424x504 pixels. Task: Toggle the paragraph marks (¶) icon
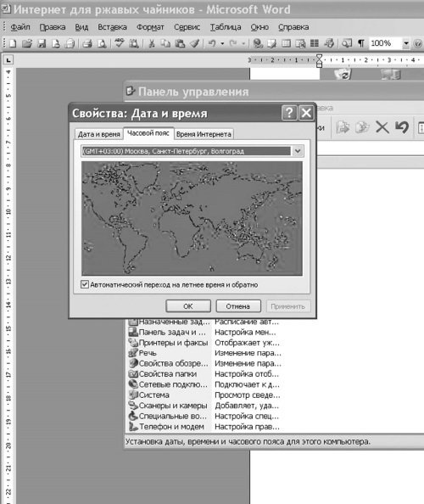[361, 43]
